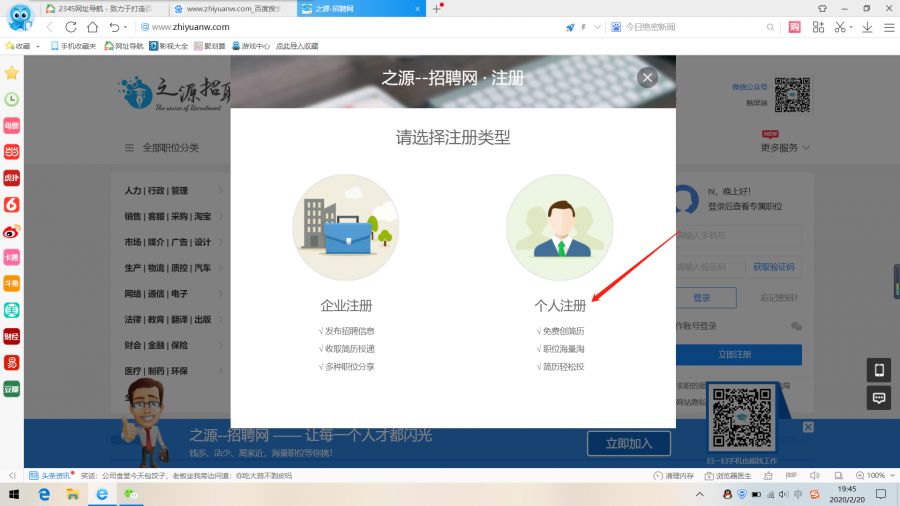
Task: Open the 斗鱼 sidebar shortcut
Action: (12, 283)
